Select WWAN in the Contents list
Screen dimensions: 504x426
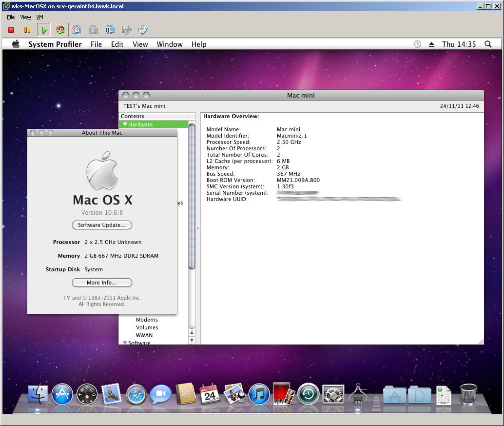tap(144, 335)
